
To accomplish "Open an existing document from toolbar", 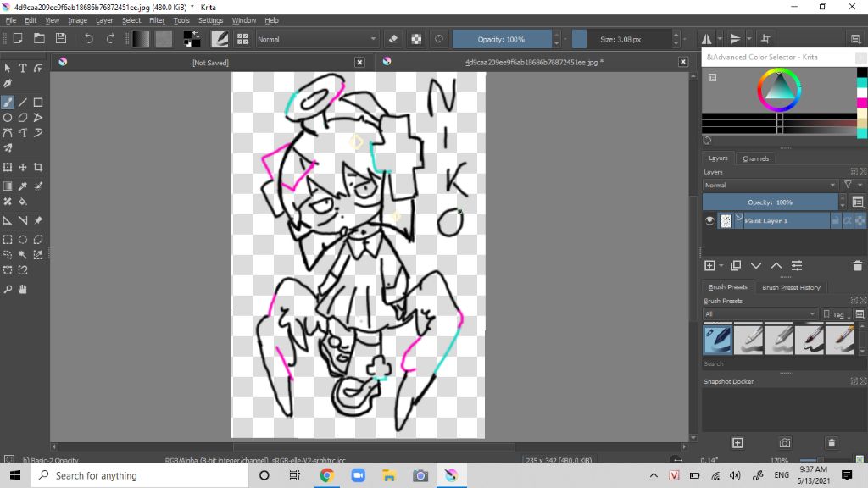I will tap(39, 39).
